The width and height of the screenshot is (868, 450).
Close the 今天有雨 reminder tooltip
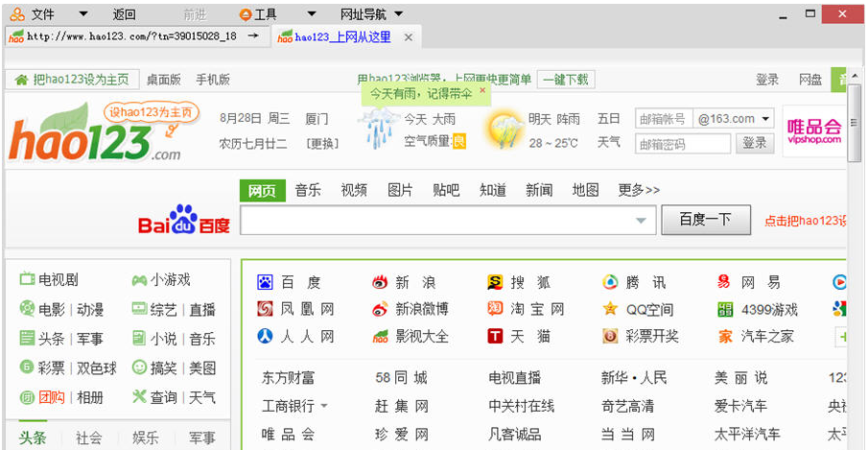[x=482, y=90]
